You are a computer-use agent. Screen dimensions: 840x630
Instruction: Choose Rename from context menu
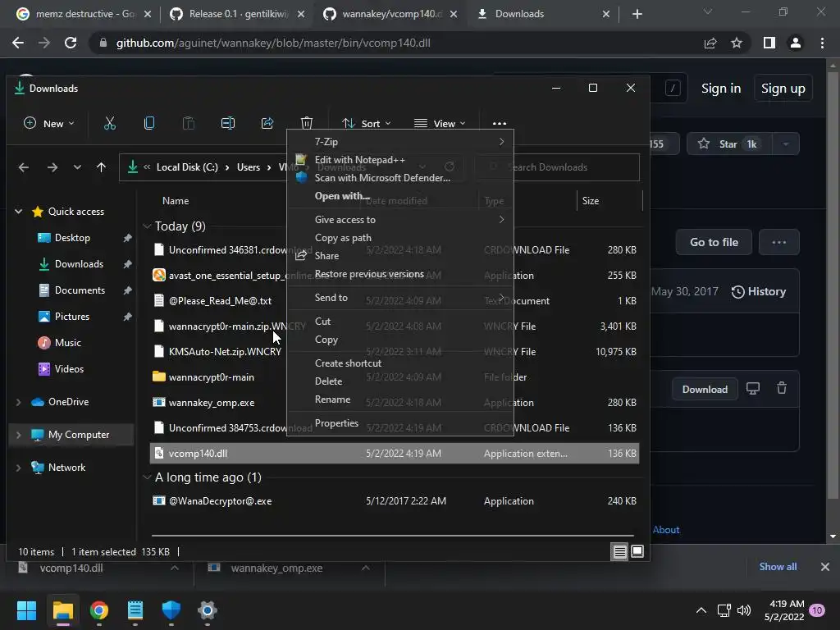(x=400, y=399)
